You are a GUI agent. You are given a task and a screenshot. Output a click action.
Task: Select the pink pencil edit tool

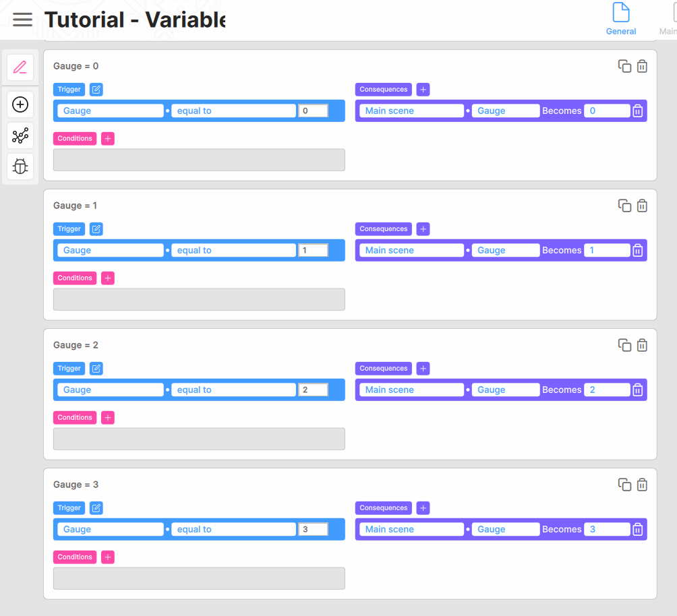pyautogui.click(x=20, y=67)
